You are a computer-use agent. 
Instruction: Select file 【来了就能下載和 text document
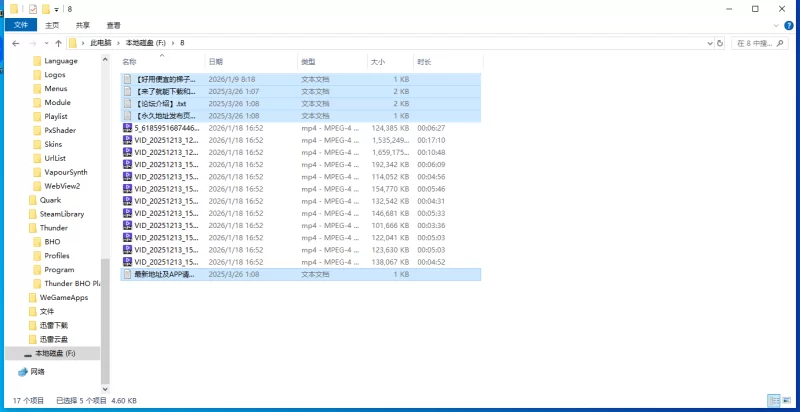coord(301,91)
